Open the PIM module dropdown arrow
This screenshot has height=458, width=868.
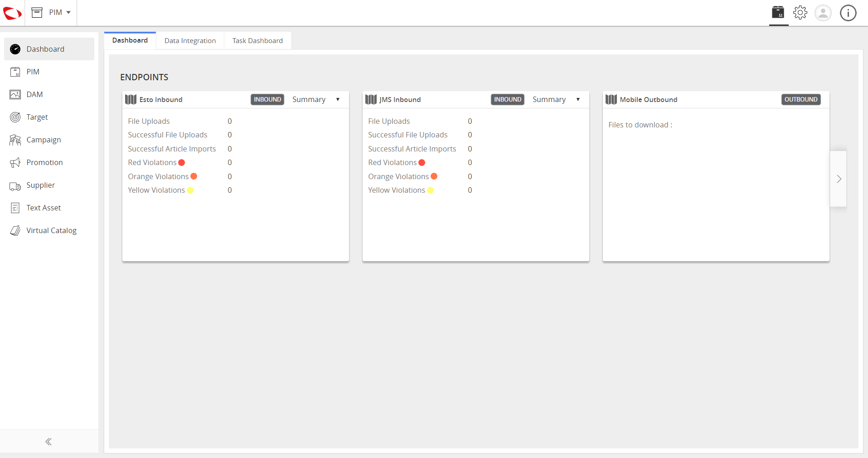[x=68, y=12]
